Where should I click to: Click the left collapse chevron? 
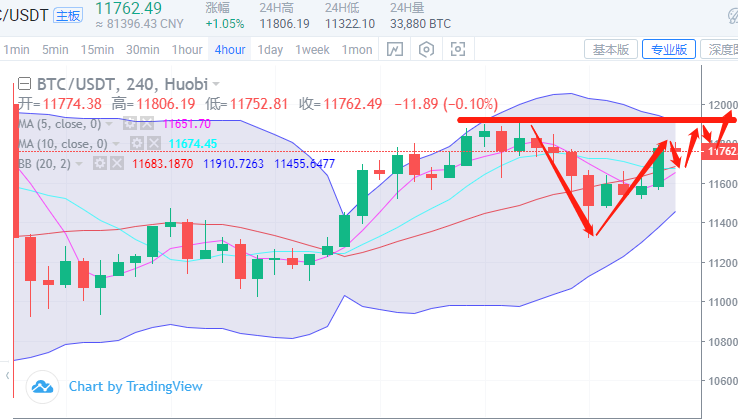8,375
